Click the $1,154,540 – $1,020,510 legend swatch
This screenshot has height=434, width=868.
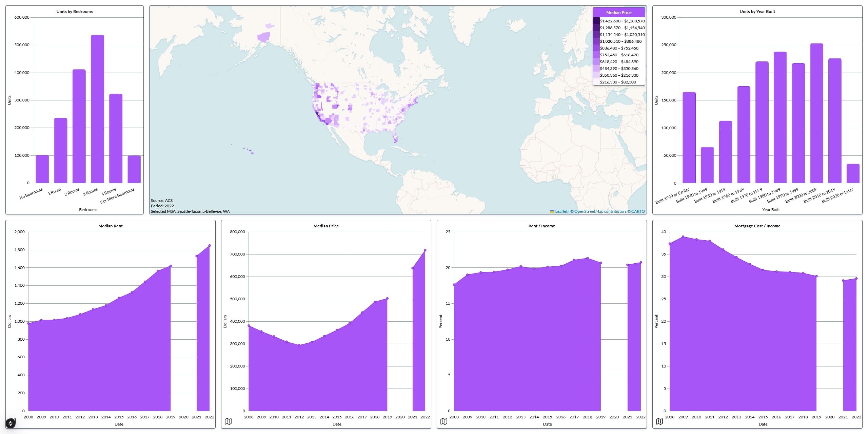596,35
